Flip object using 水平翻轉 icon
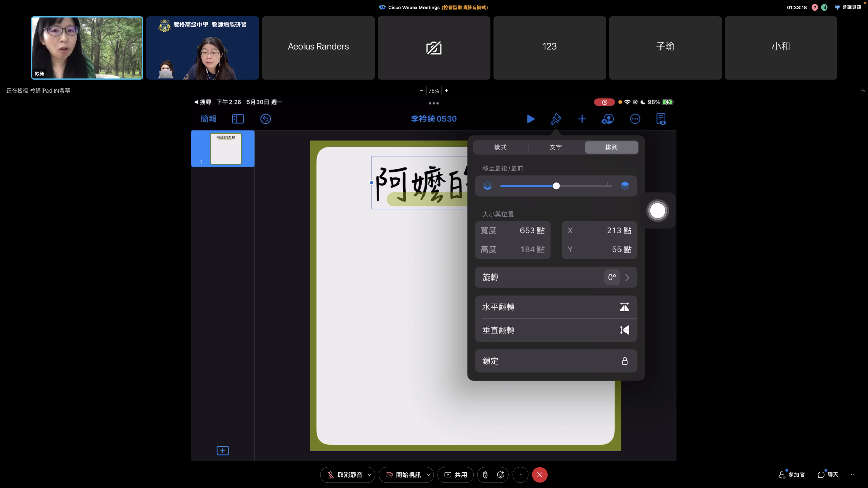 coord(624,307)
